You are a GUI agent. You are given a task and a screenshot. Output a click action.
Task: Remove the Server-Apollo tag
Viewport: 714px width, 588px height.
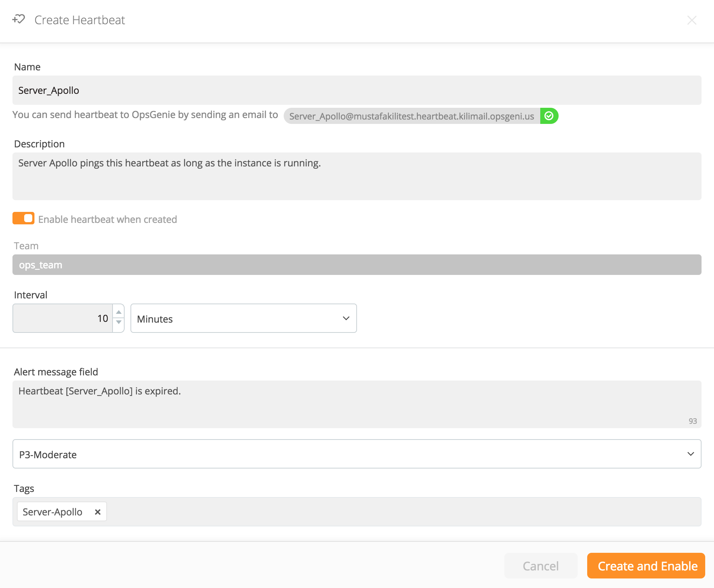click(97, 512)
